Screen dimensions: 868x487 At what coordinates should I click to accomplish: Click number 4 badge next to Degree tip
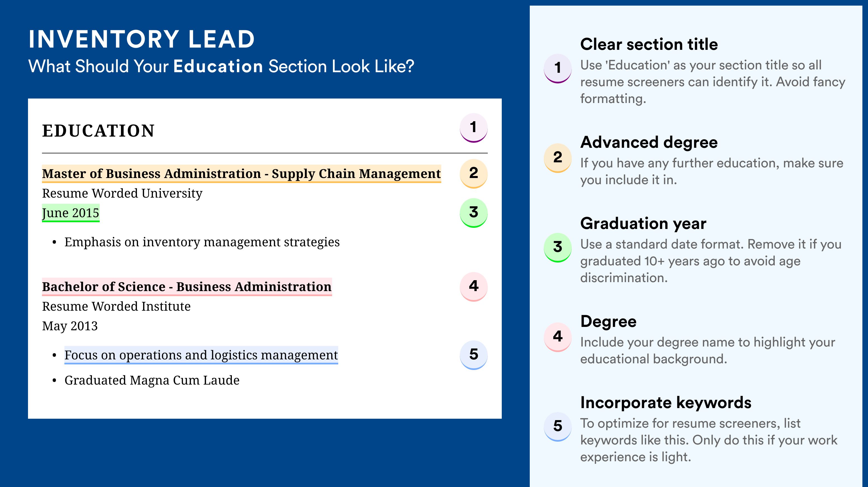[558, 337]
